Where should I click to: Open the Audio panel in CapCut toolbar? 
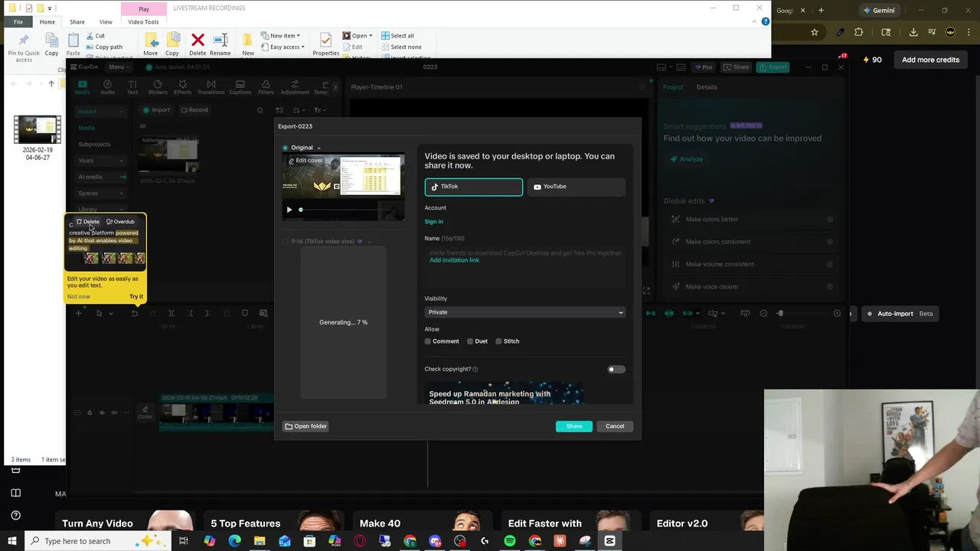pos(108,87)
